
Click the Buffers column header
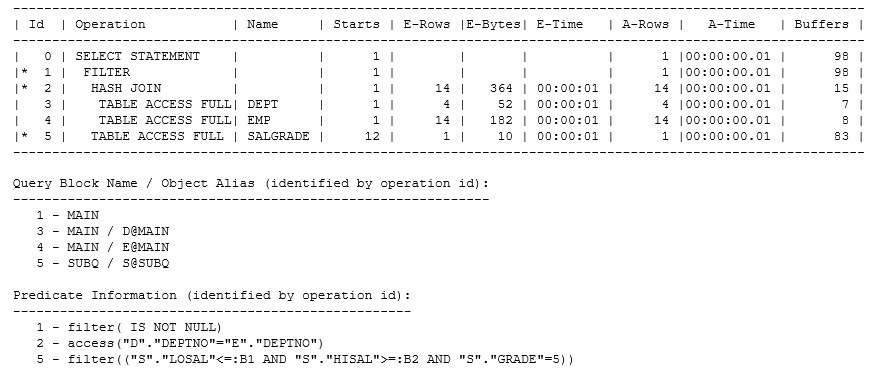[821, 24]
